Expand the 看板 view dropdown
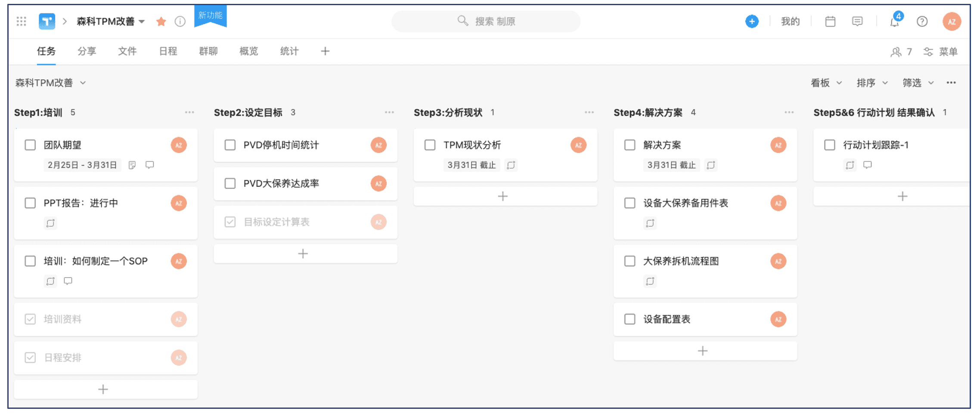The height and width of the screenshot is (414, 980). [x=826, y=83]
